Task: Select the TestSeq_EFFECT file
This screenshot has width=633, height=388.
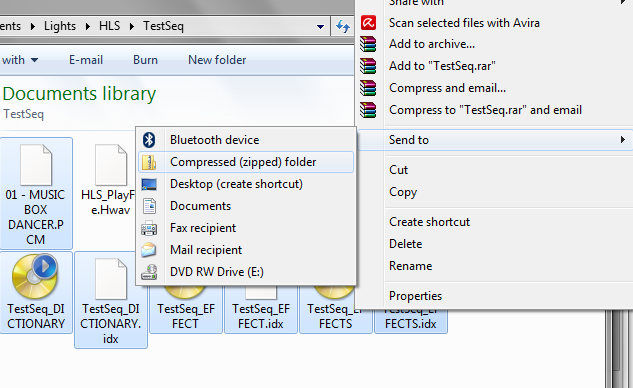Action: coord(186,309)
